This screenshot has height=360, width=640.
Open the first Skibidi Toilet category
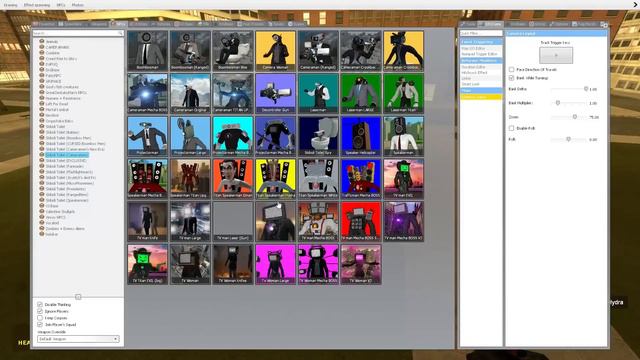pyautogui.click(x=55, y=127)
